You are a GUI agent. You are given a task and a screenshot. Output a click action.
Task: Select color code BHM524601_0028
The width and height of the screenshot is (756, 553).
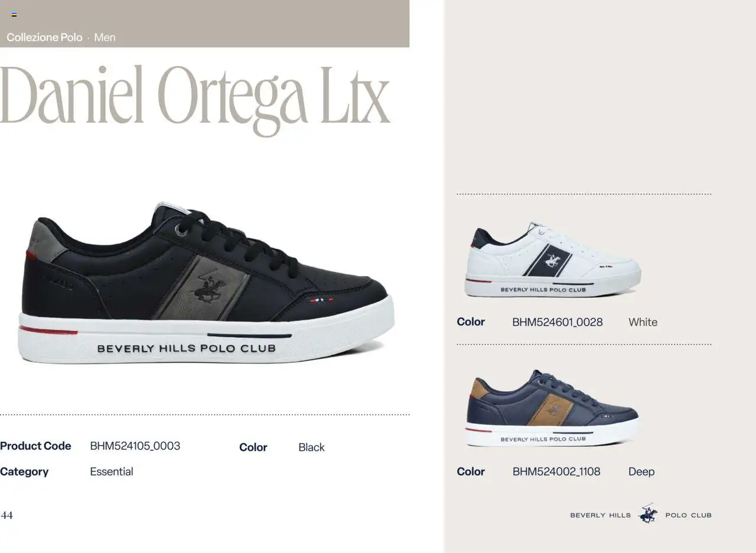(558, 322)
